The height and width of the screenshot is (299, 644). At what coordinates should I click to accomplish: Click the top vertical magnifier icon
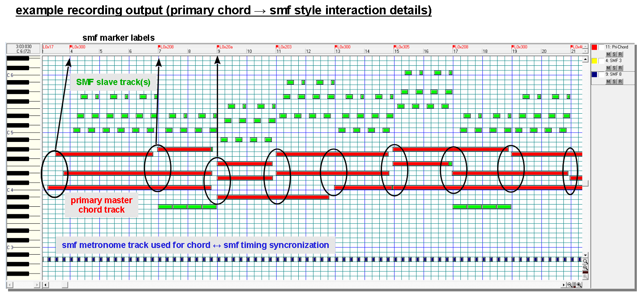[x=585, y=261]
